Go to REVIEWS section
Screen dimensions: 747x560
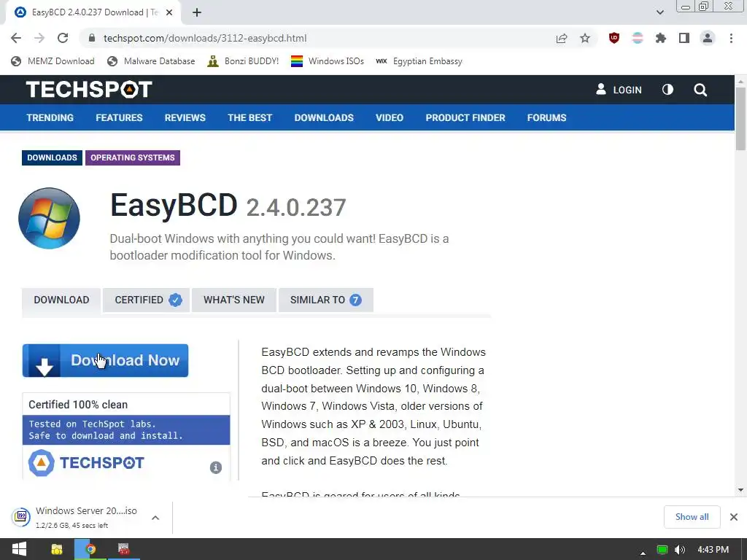tap(185, 117)
